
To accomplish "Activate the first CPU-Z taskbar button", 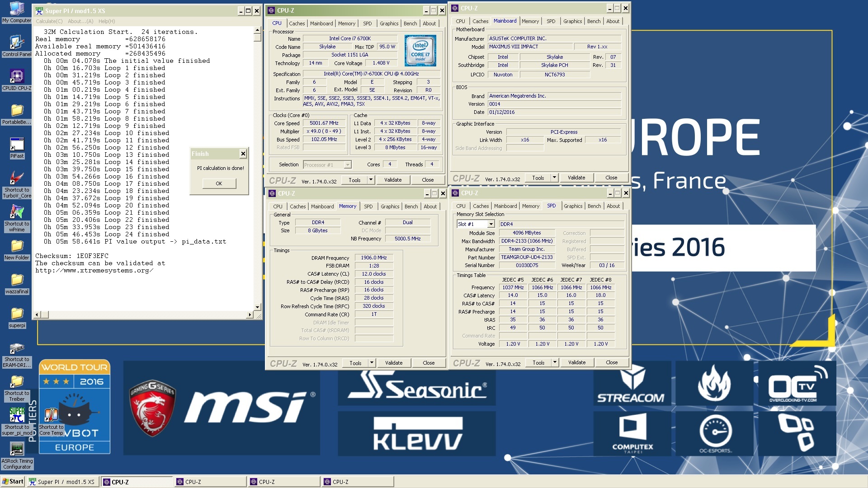I will 137,482.
